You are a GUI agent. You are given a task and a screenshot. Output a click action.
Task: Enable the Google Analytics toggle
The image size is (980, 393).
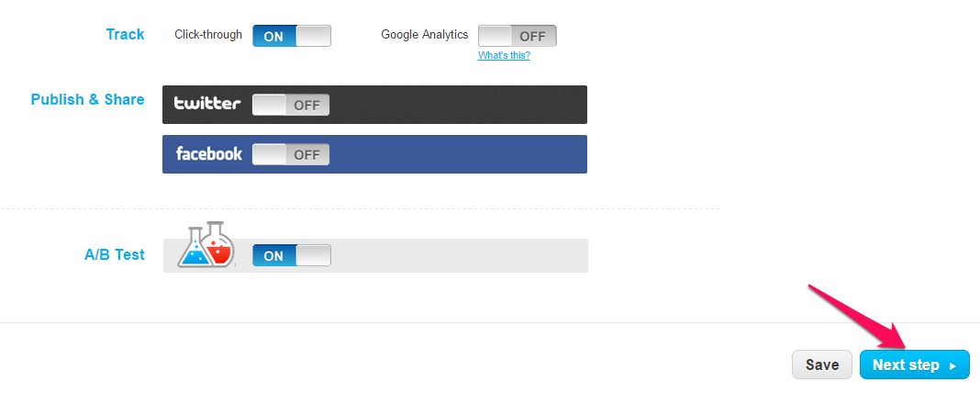(517, 36)
